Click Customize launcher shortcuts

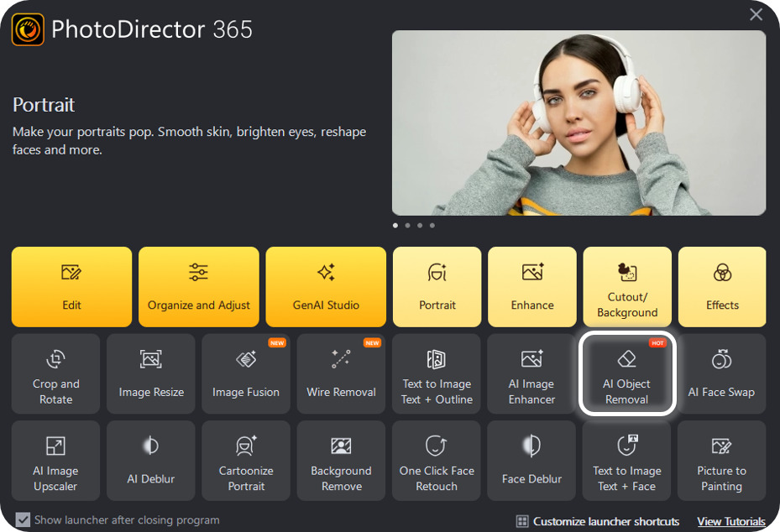[x=598, y=521]
